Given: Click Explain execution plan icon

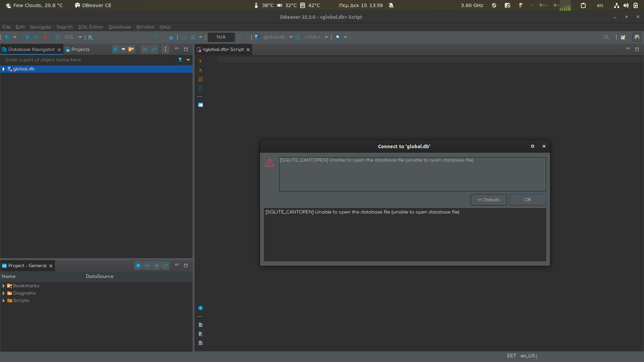Looking at the screenshot, I should pos(201,88).
